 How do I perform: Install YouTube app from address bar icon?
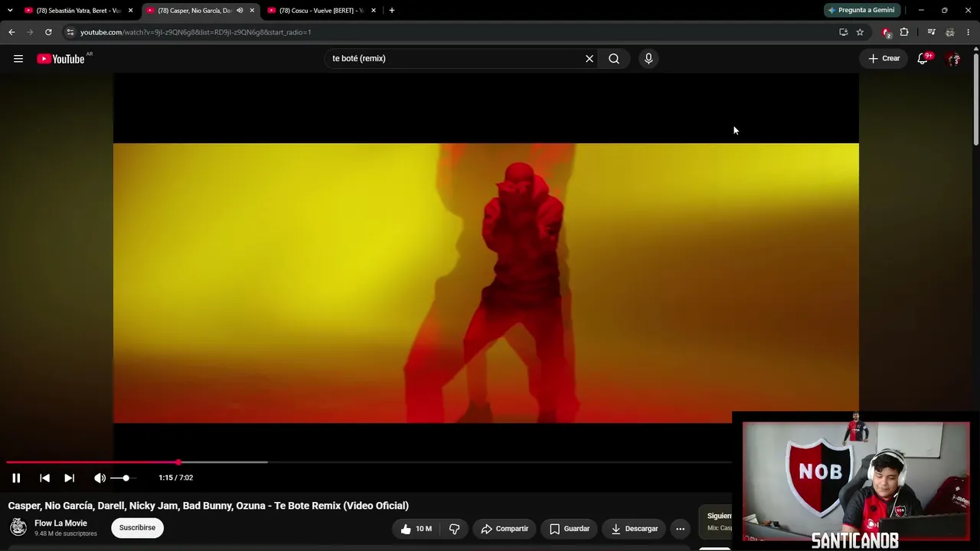tap(843, 32)
